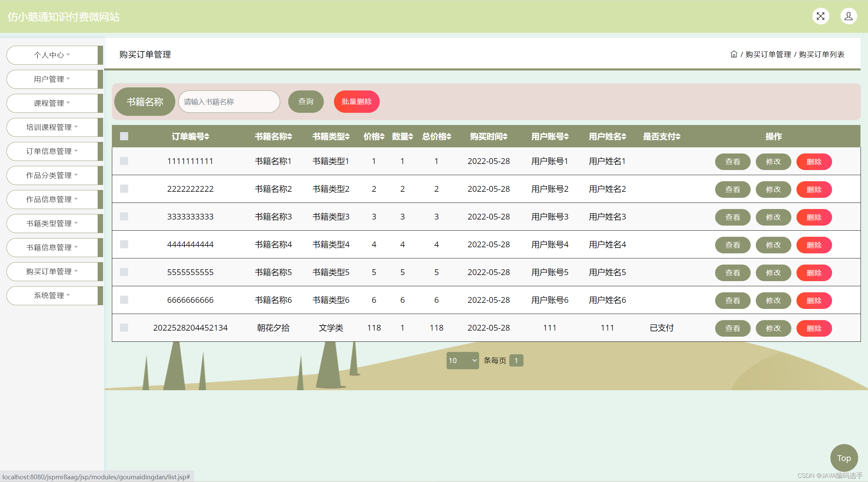
Task: Open the user profile icon in header
Action: (849, 16)
